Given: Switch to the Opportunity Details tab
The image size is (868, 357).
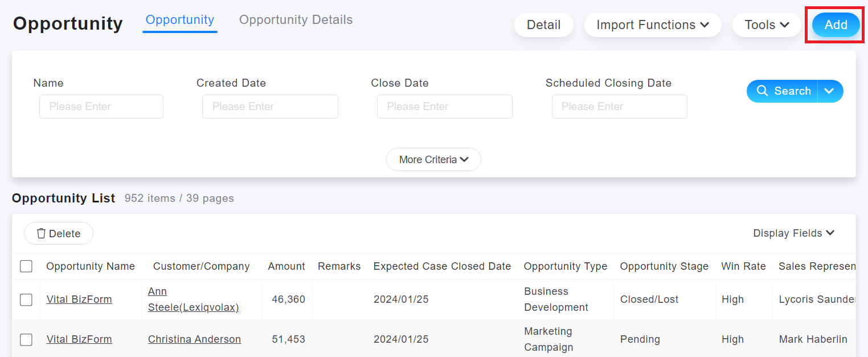Looking at the screenshot, I should tap(296, 20).
